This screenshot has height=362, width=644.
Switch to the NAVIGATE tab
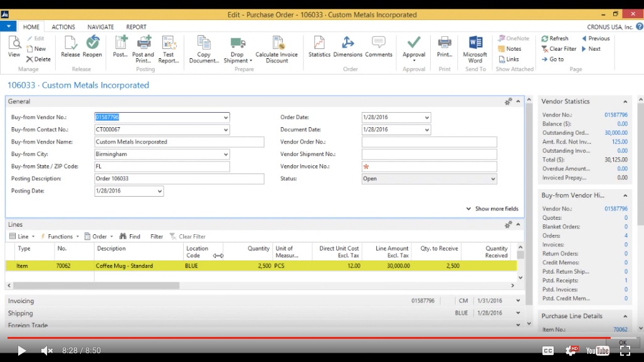point(100,27)
